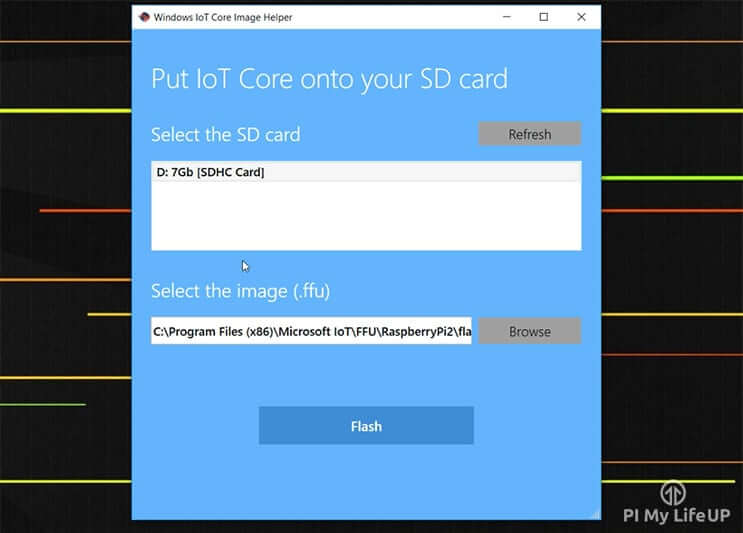Viewport: 743px width, 533px height.
Task: Click the Flash button
Action: [366, 425]
